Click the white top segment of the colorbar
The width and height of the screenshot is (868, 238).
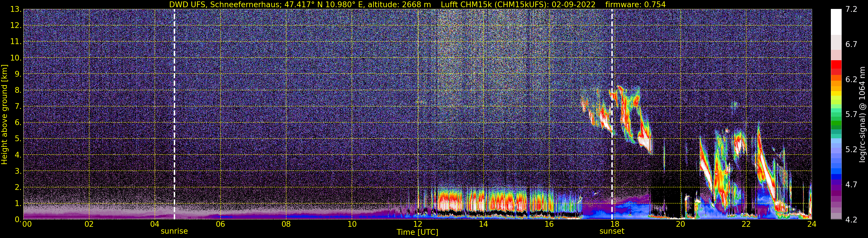[x=836, y=22]
